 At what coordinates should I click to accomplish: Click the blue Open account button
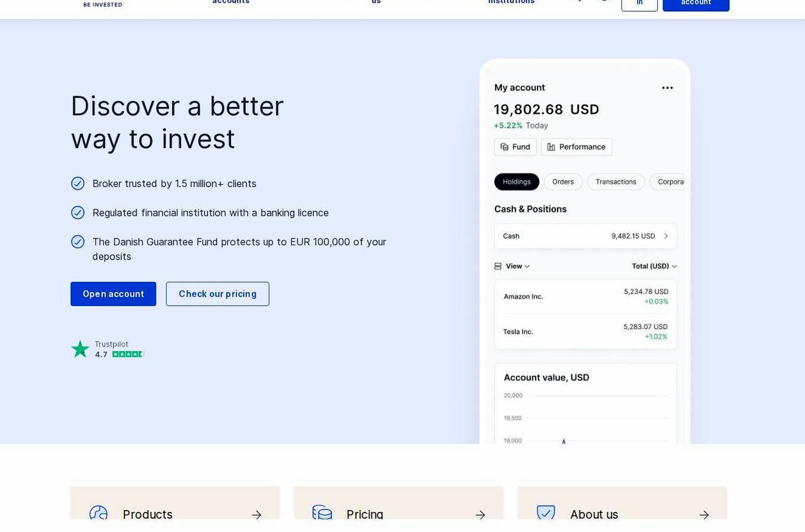(113, 294)
